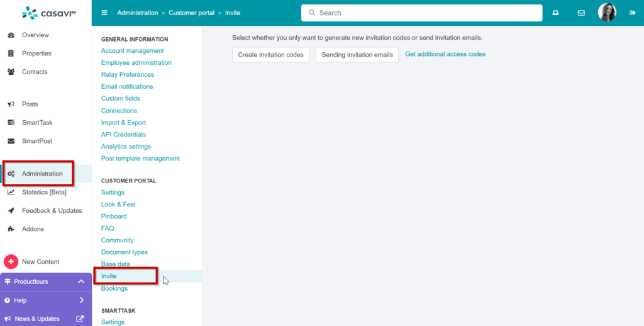Open the inbox tray icon in header
The height and width of the screenshot is (326, 644).
click(x=556, y=13)
